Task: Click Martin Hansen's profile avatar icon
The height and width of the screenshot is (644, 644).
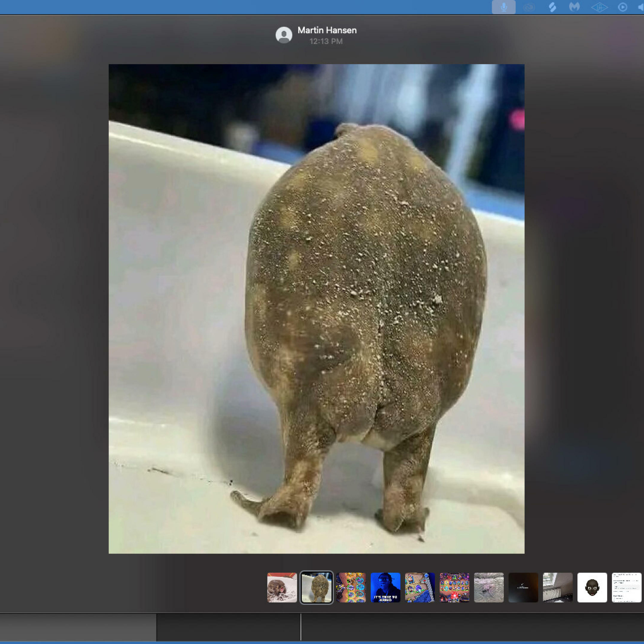Action: click(x=284, y=35)
